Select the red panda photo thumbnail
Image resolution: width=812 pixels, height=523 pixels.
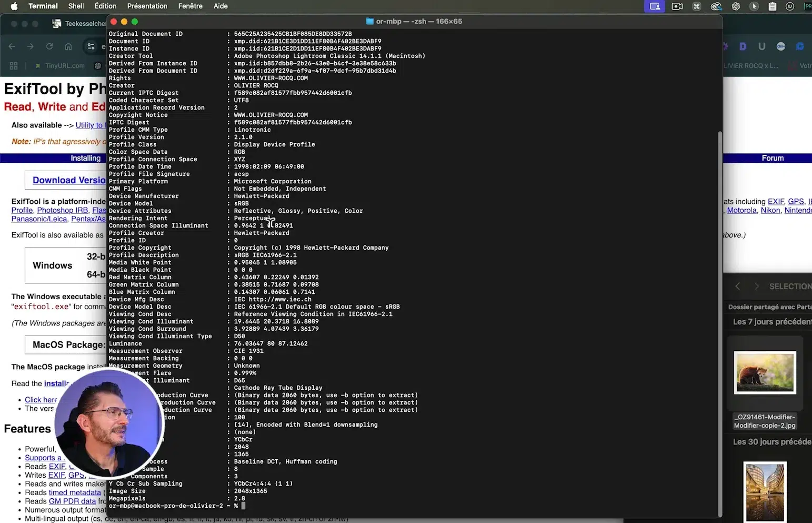coord(765,372)
